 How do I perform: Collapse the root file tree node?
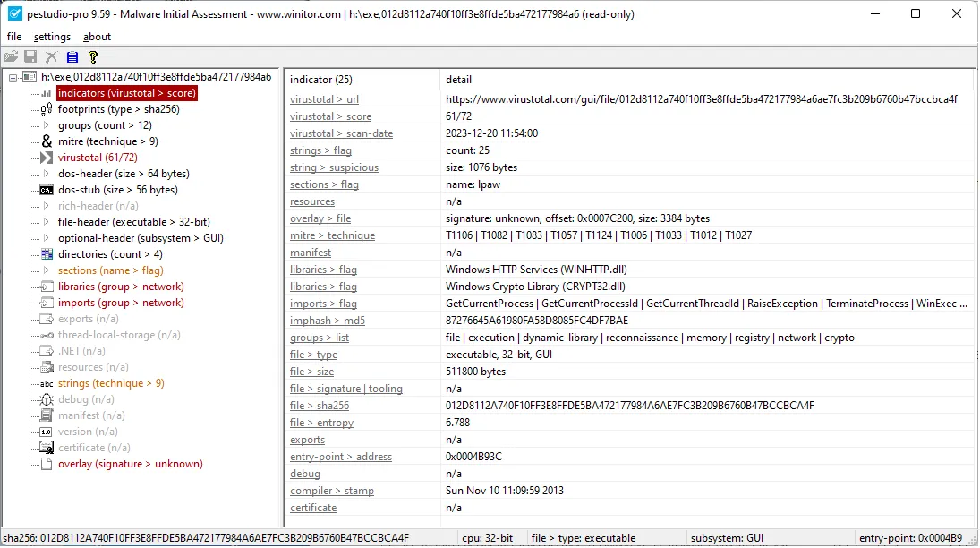tap(13, 78)
